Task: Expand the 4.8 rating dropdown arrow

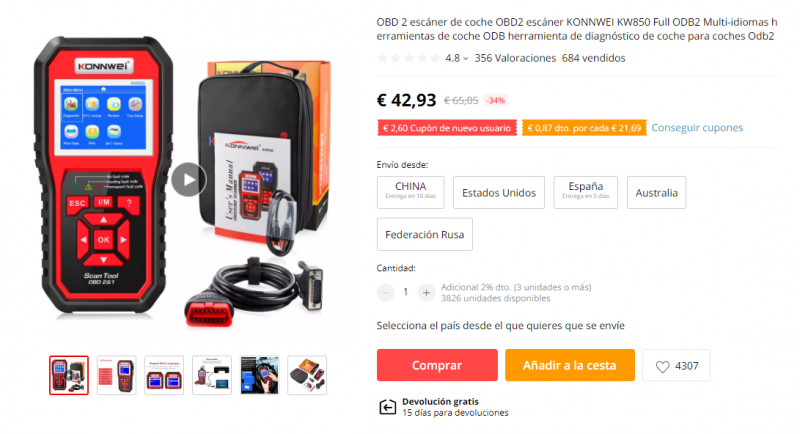Action: click(465, 59)
